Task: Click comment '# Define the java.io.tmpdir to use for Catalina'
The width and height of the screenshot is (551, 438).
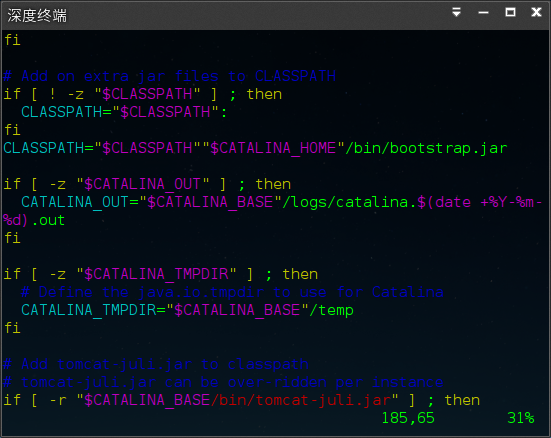Action: (232, 292)
